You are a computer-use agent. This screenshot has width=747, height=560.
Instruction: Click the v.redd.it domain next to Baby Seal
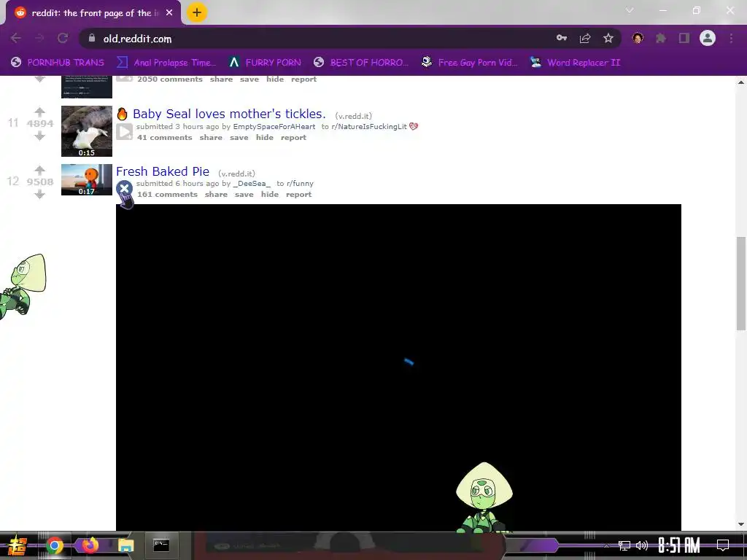pyautogui.click(x=354, y=116)
